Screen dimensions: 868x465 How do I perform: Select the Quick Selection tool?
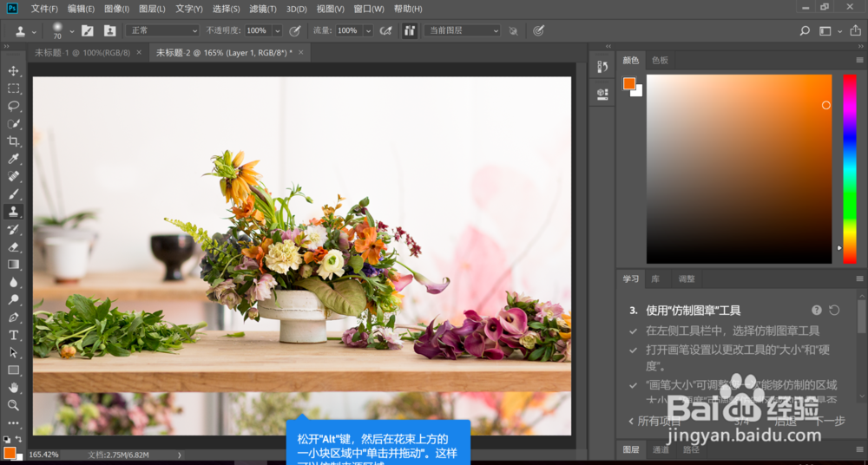pyautogui.click(x=14, y=124)
